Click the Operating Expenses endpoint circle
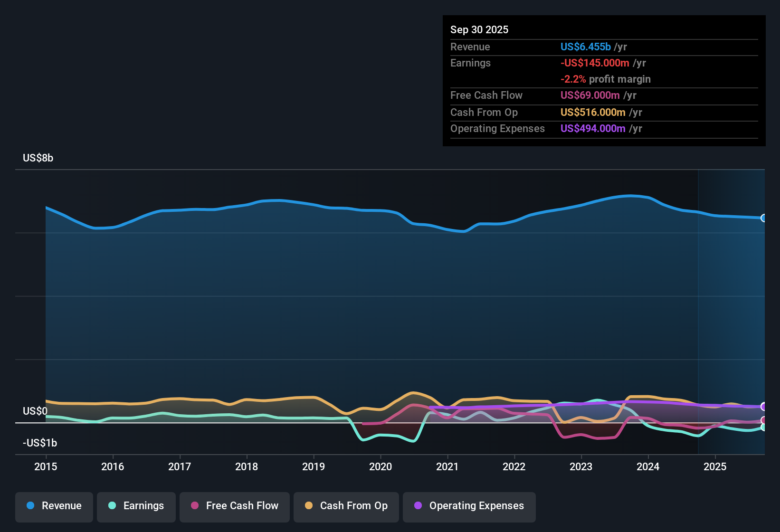 763,407
